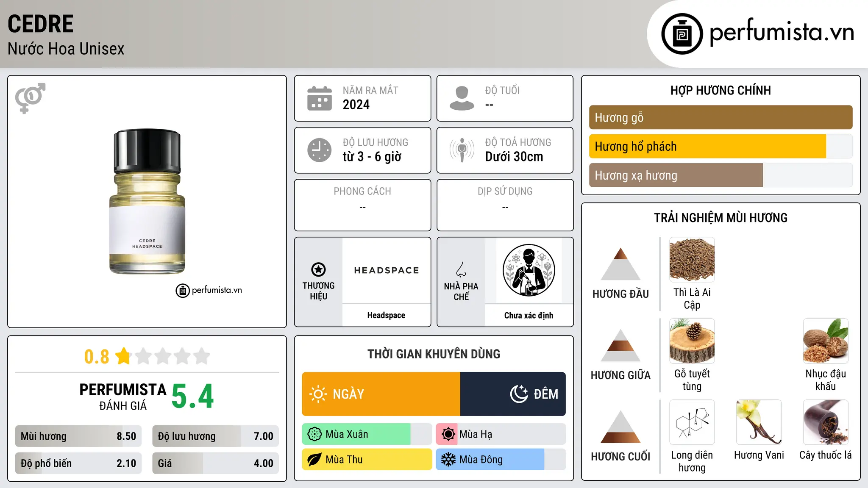Open the Hương Vani note image
This screenshot has height=488, width=868.
click(x=759, y=422)
